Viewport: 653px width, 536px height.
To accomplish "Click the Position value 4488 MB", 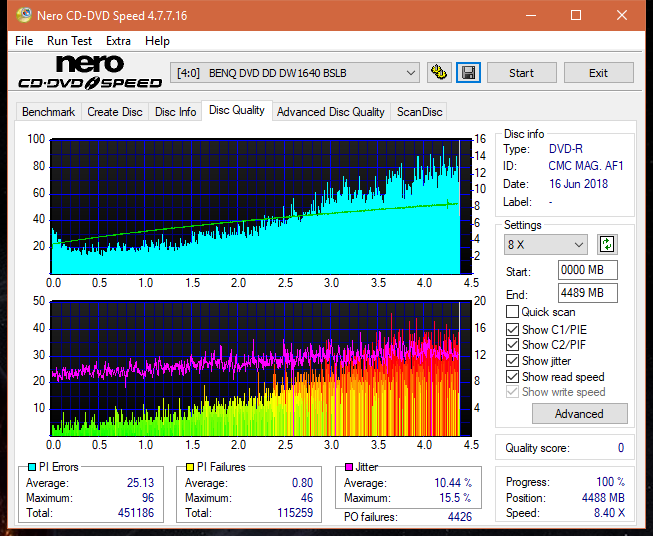I will click(x=603, y=498).
